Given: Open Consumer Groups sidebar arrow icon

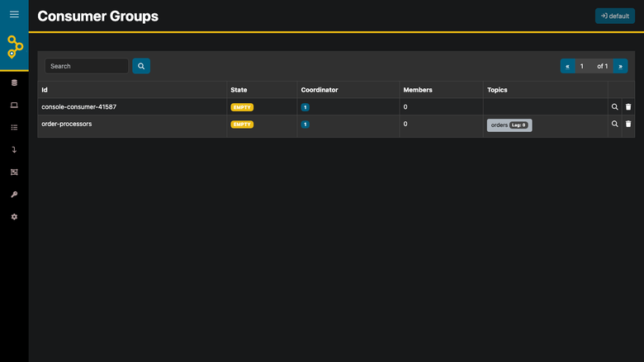Looking at the screenshot, I should click(14, 149).
